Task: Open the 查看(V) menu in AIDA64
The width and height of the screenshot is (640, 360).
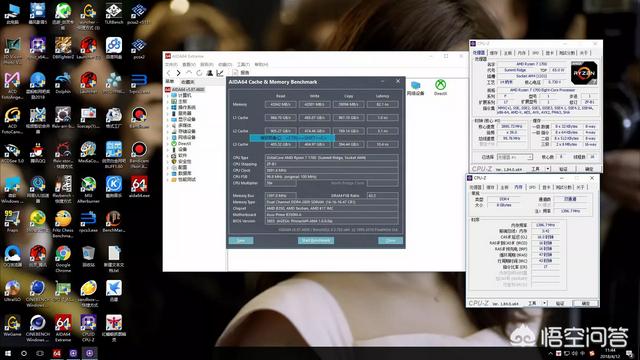Action: pos(189,64)
